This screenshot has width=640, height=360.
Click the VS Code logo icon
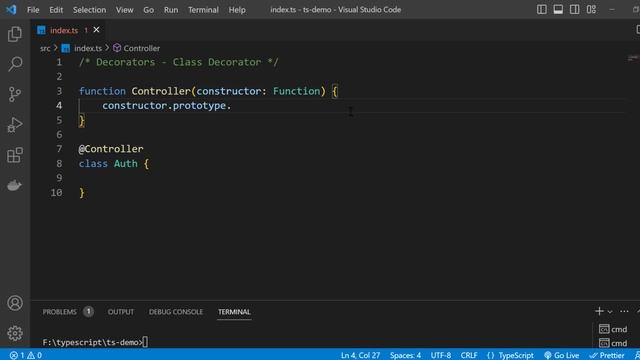click(11, 9)
